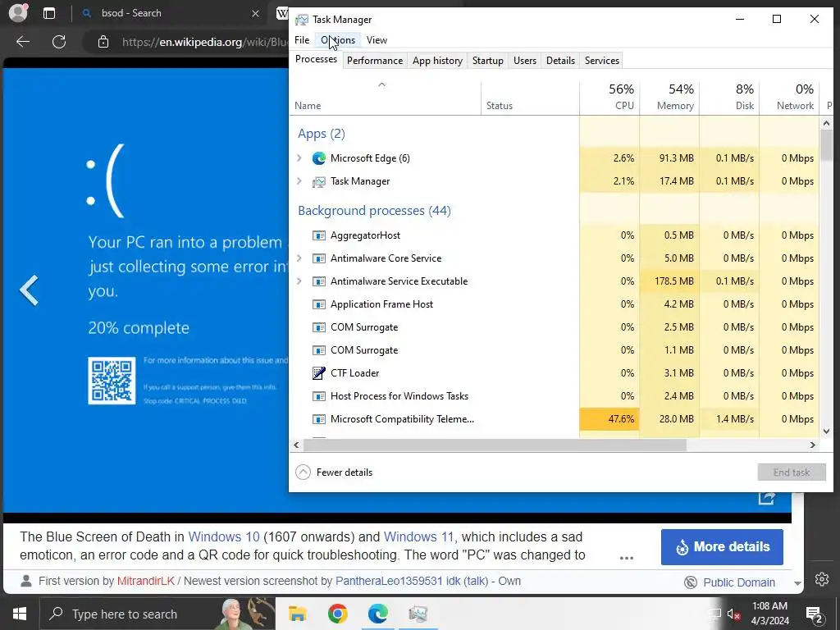The image size is (840, 630).
Task: Click the taskbar clock showing 1:08 AM
Action: pyautogui.click(x=769, y=614)
